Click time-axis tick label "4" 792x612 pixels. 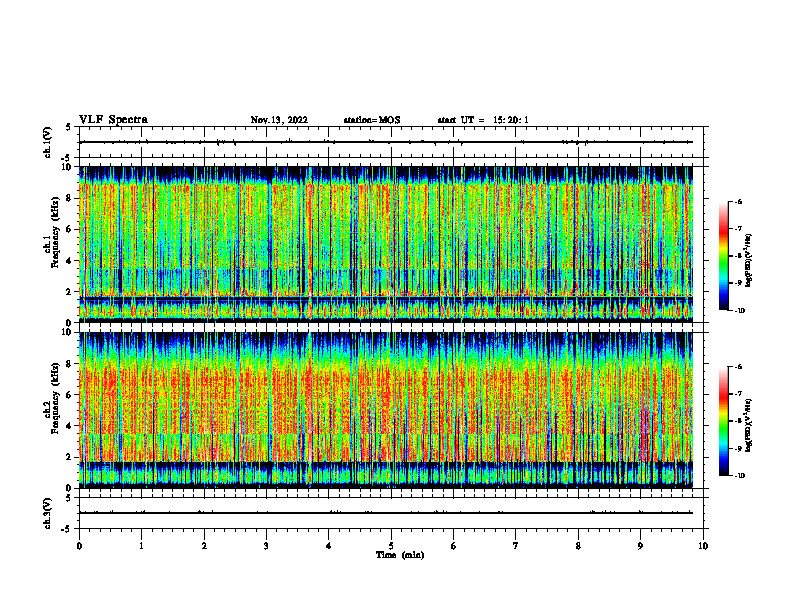pos(329,546)
